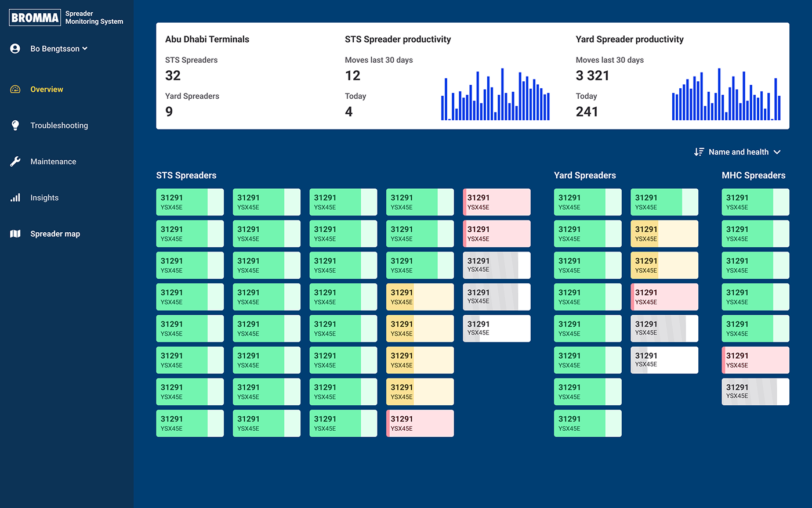
Task: Click the user avatar icon
Action: (x=15, y=49)
